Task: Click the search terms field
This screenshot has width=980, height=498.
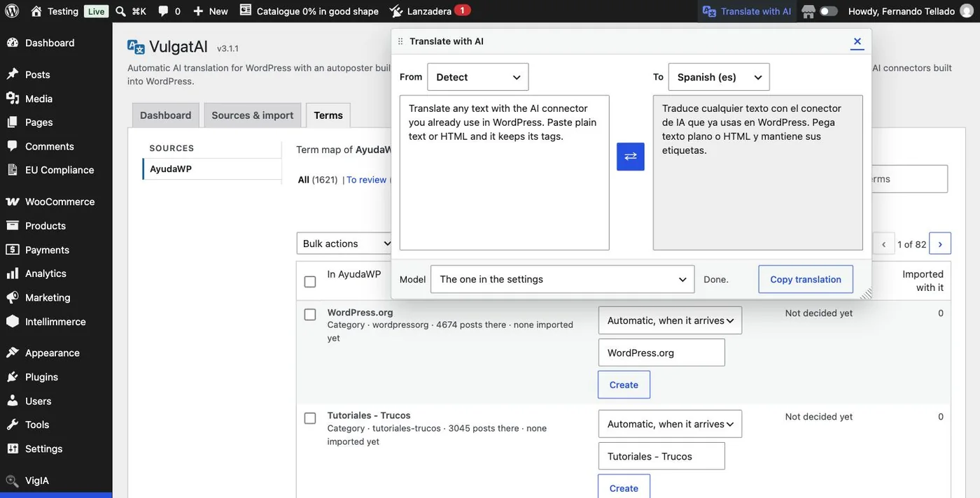Action: pos(909,179)
